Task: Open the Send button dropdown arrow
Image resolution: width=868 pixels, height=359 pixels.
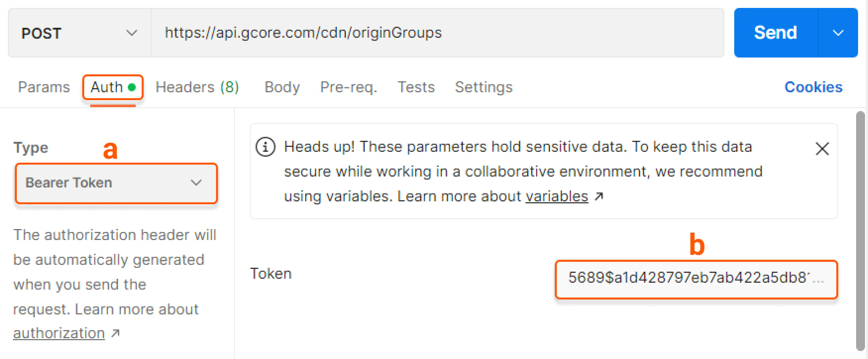Action: [838, 33]
